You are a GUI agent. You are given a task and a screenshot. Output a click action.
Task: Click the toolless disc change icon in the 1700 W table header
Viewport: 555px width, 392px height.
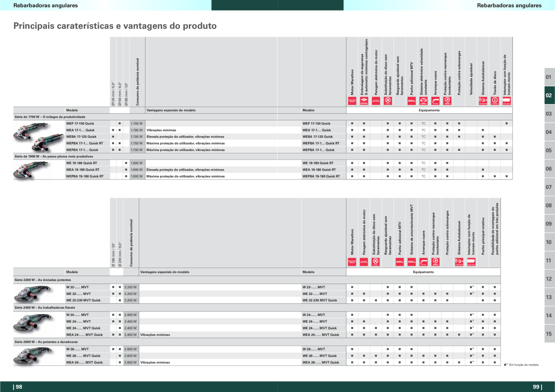[x=388, y=101]
